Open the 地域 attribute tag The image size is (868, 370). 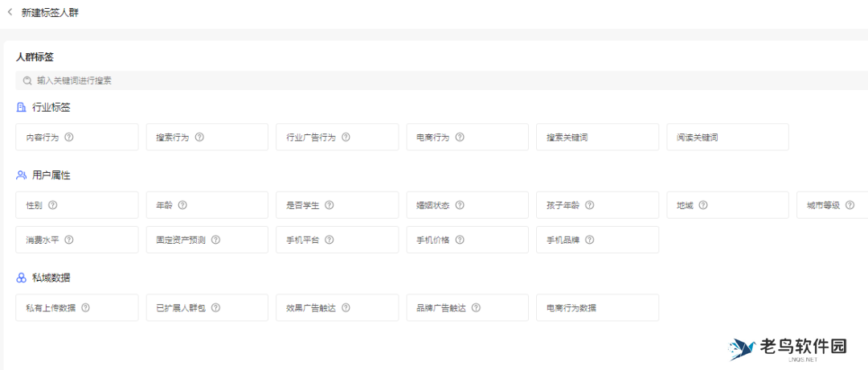tap(727, 205)
